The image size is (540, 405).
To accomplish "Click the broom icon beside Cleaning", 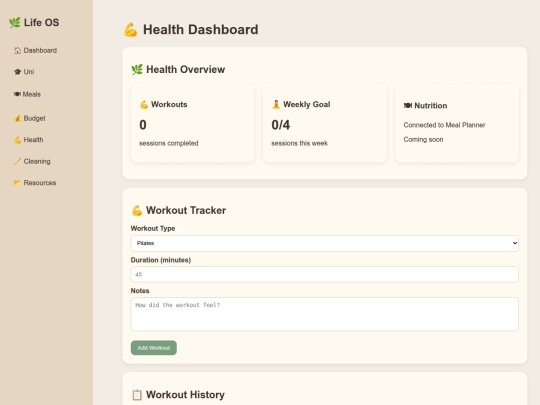I will pyautogui.click(x=18, y=162).
